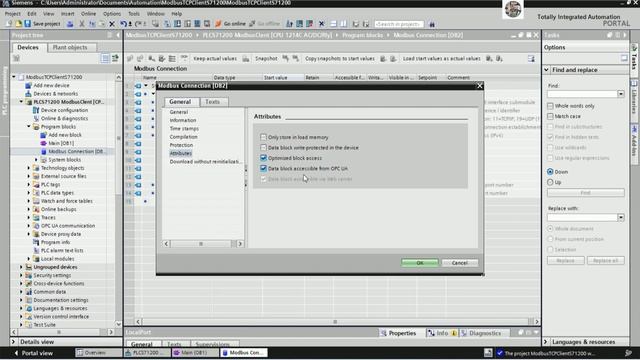Collapse the Program blocks tree node
Viewport: 640px width, 360px height.
click(x=29, y=127)
